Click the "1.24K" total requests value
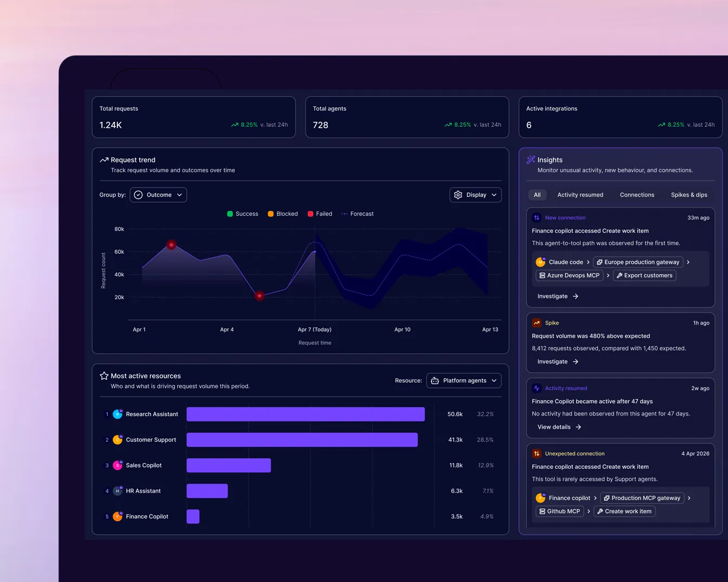 pyautogui.click(x=110, y=125)
